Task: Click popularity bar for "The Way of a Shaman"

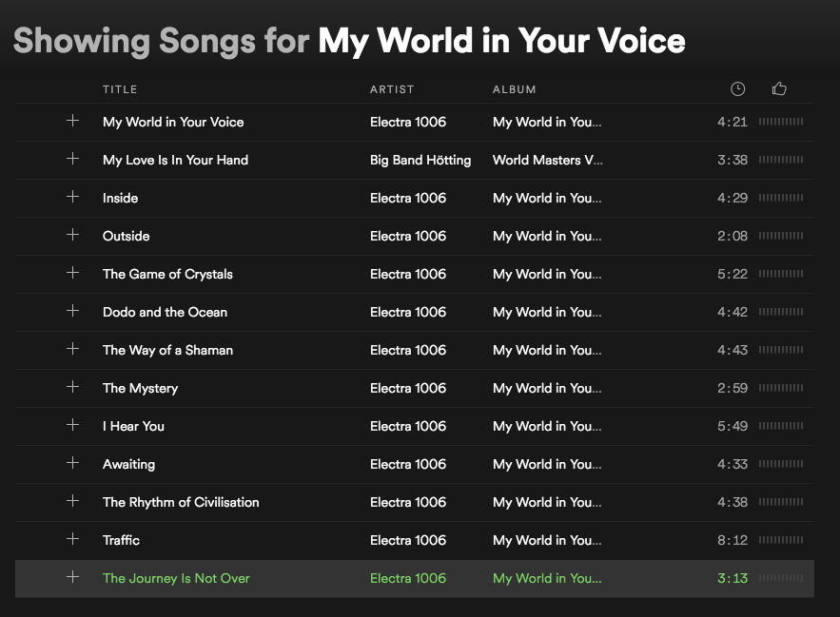Action: pos(781,350)
